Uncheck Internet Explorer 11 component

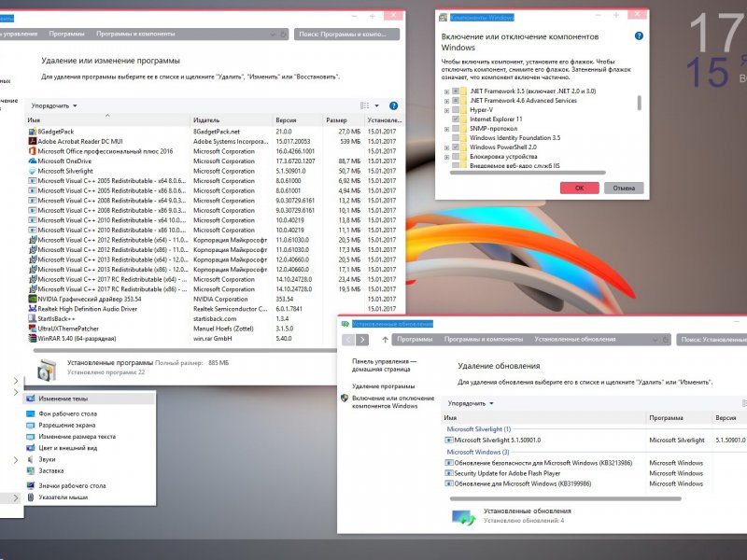click(456, 119)
